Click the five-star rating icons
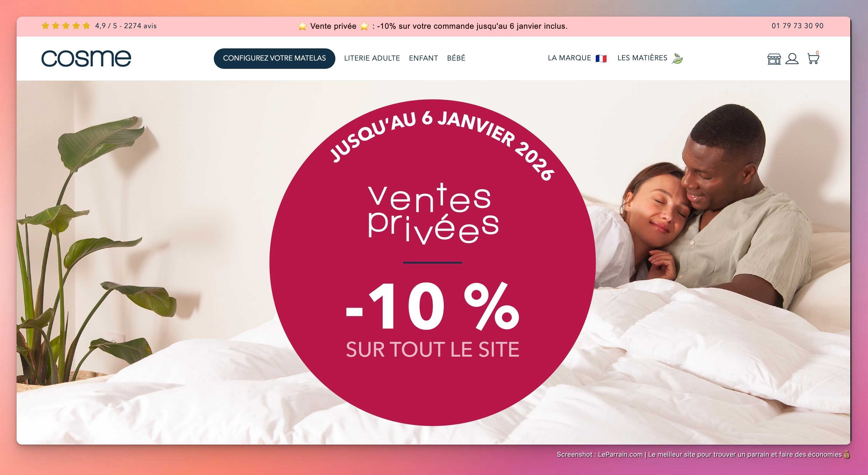 (x=66, y=26)
